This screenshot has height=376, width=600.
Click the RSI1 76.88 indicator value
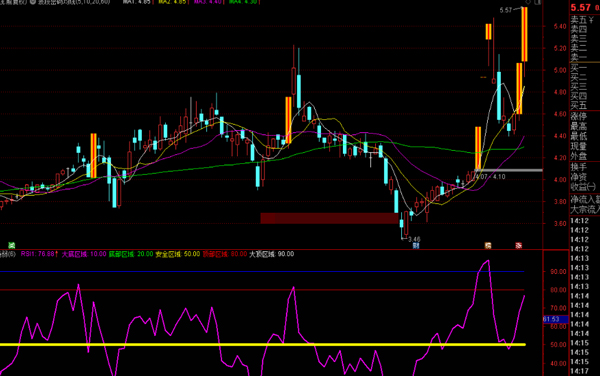(39, 254)
